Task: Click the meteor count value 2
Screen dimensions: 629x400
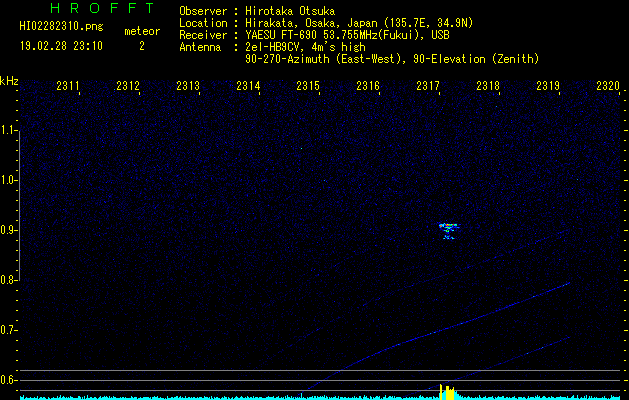Action: pyautogui.click(x=142, y=46)
